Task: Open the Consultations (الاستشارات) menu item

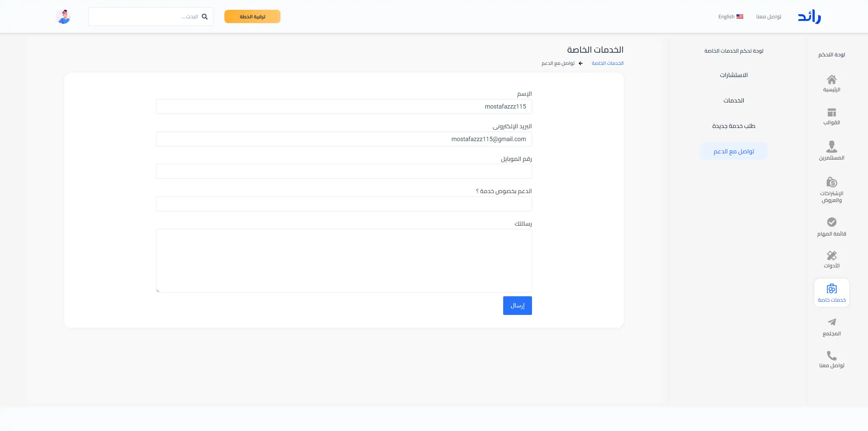Action: [734, 75]
